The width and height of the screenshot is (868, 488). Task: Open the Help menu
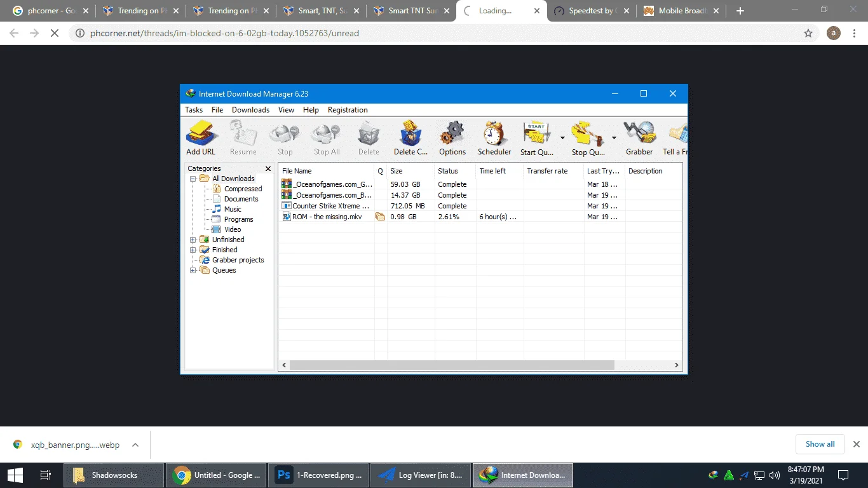(x=311, y=110)
